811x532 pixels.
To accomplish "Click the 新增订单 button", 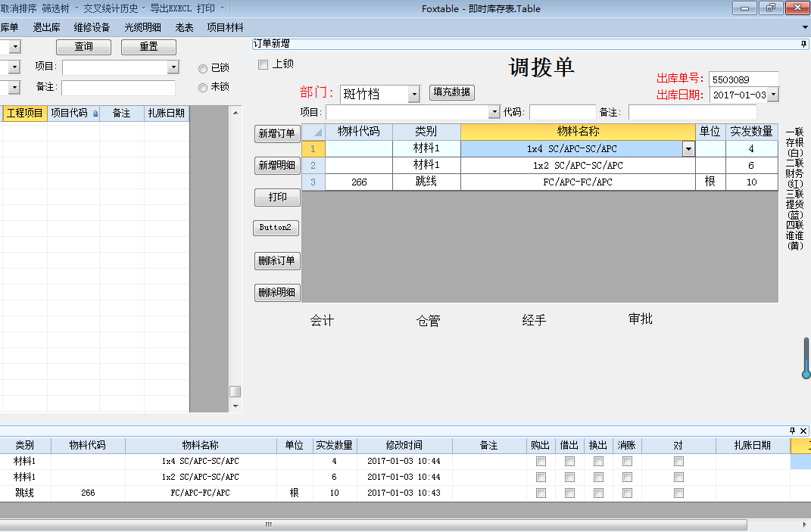I will (x=276, y=134).
